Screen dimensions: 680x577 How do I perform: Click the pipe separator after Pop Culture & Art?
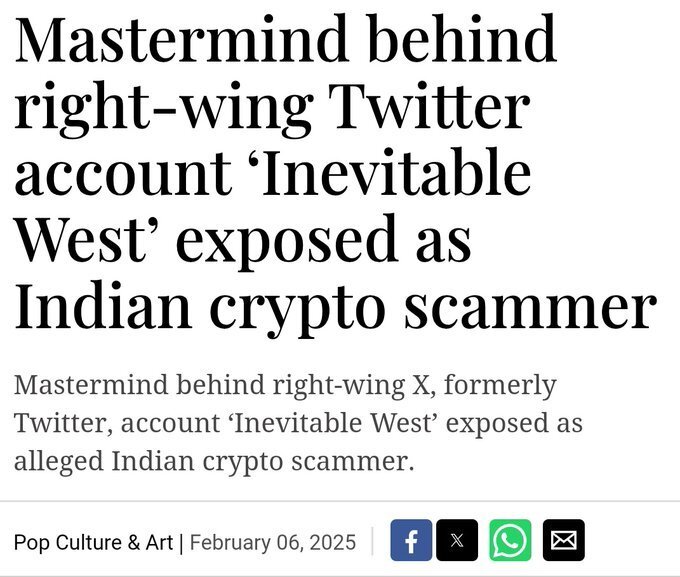181,542
